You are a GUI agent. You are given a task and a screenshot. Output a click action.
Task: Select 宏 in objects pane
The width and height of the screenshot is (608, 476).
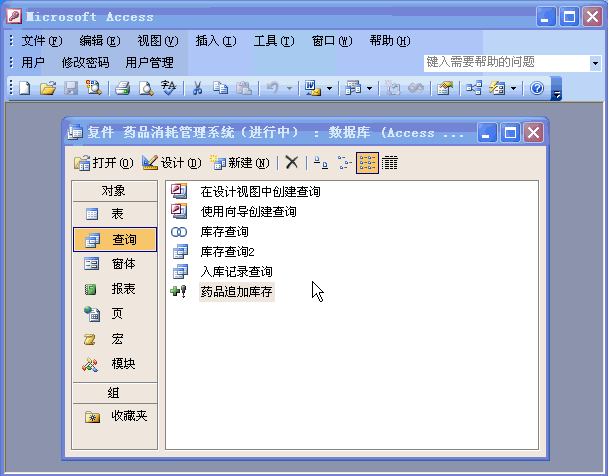point(114,339)
